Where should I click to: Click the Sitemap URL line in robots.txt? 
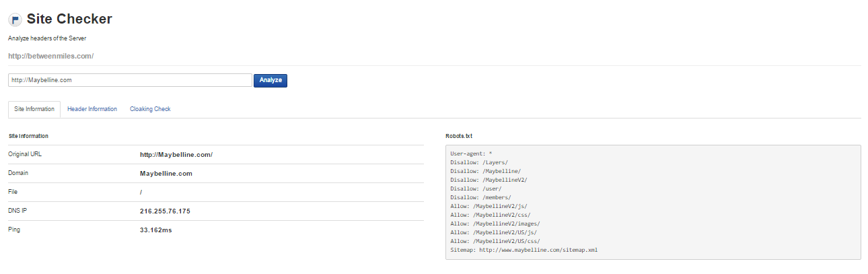[x=524, y=250]
